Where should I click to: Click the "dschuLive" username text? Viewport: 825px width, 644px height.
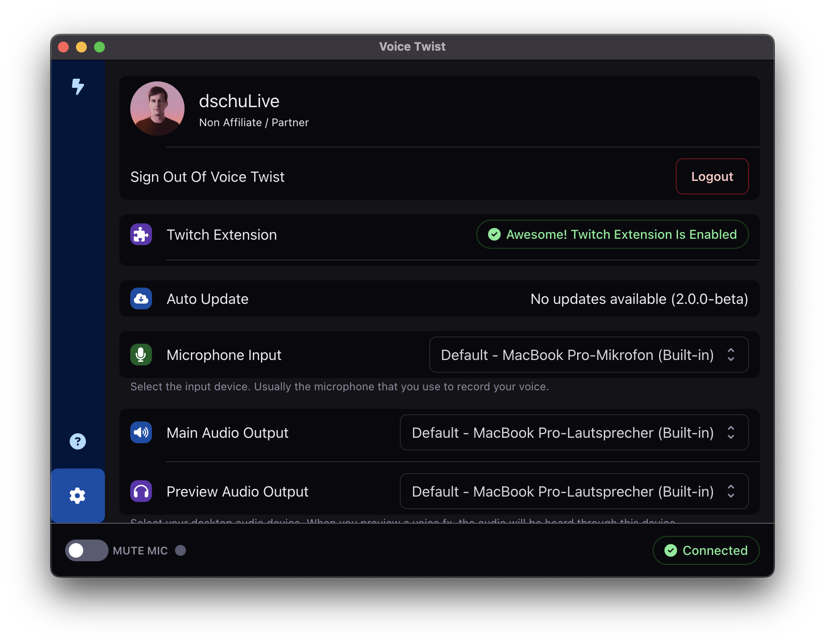coord(239,101)
